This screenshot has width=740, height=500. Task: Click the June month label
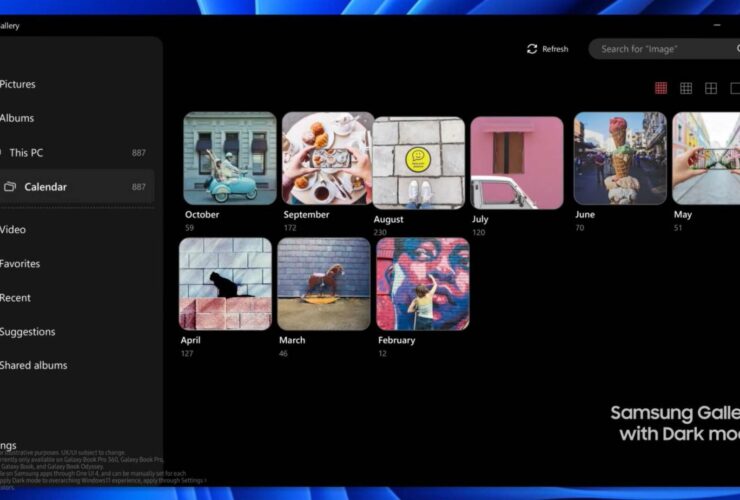click(x=585, y=214)
